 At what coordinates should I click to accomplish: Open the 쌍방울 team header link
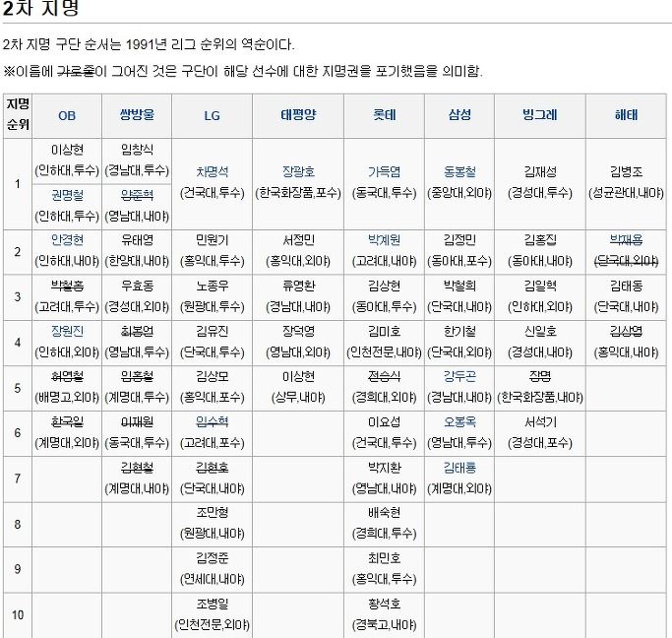[x=137, y=115]
